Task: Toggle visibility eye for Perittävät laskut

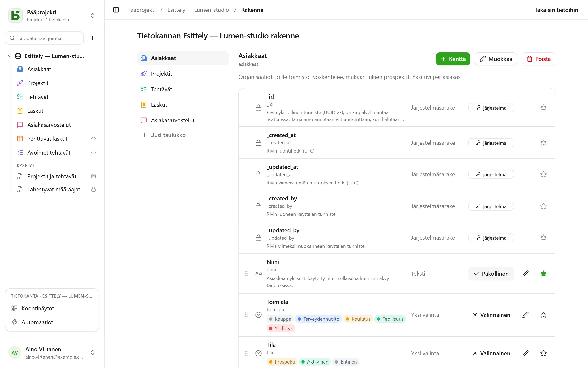Action: point(93,139)
